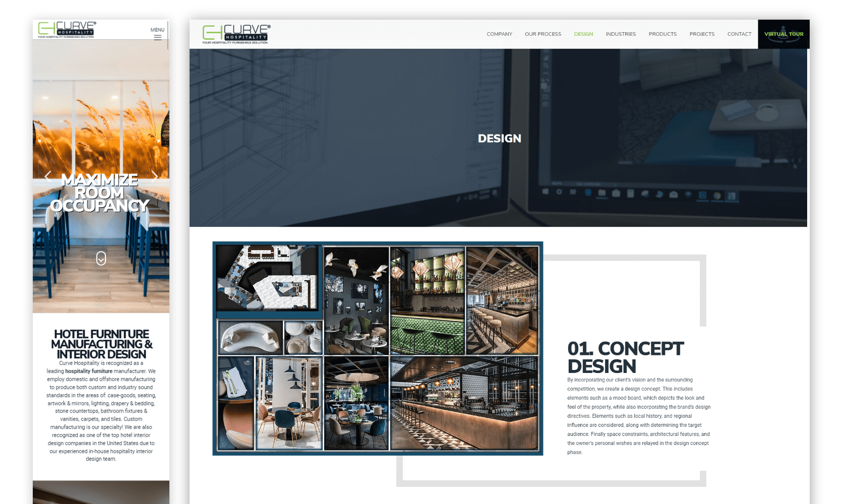847x504 pixels.
Task: Click the 'HOTEL FURNITURE MANUFACTURING & INTERIOR DESIGN' heading
Action: (101, 344)
